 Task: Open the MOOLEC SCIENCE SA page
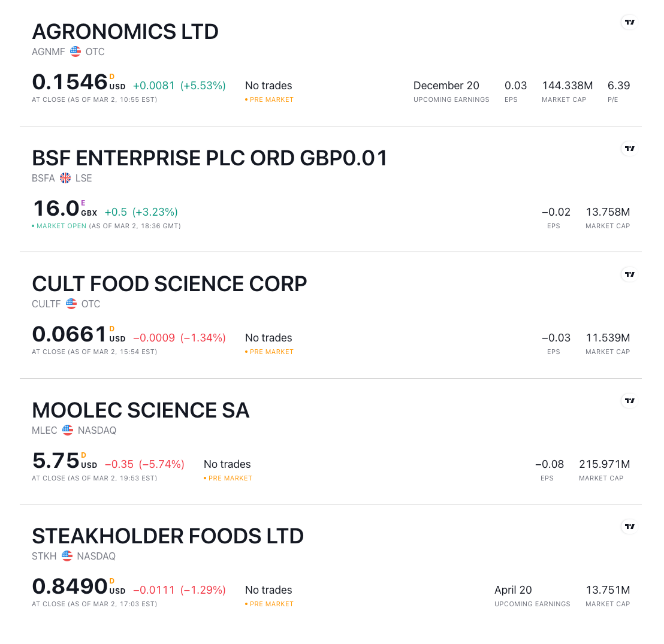point(140,410)
